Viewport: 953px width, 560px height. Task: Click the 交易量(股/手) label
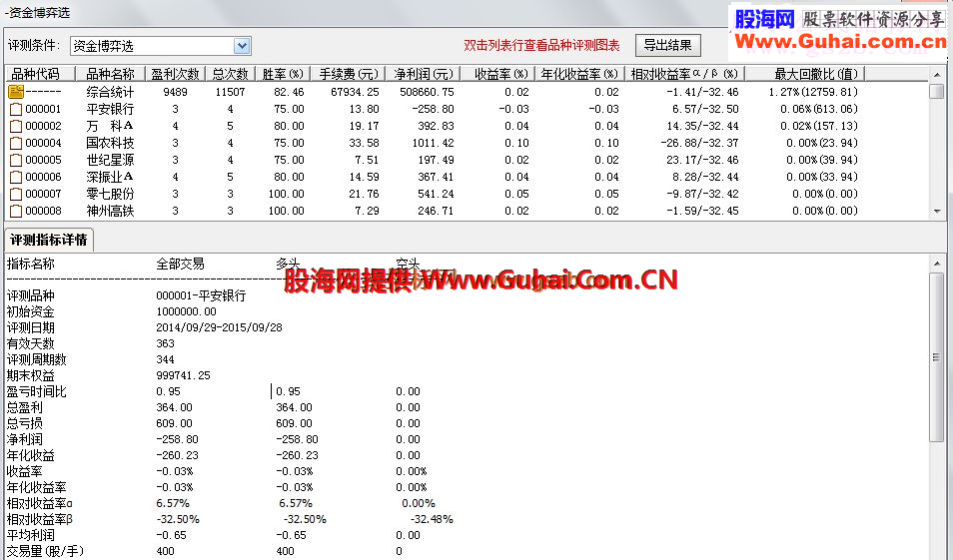coord(45,551)
